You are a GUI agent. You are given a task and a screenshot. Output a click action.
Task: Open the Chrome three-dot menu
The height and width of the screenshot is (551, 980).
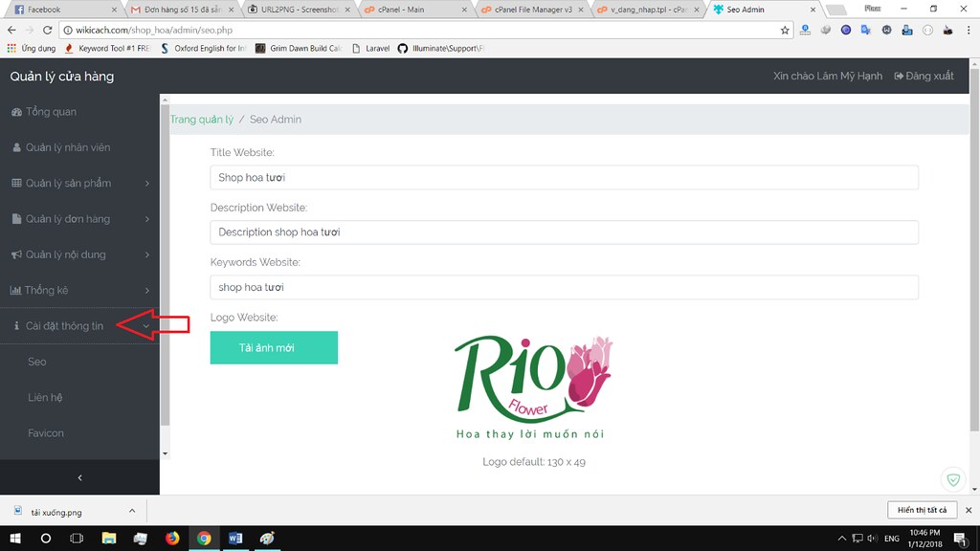[x=969, y=30]
